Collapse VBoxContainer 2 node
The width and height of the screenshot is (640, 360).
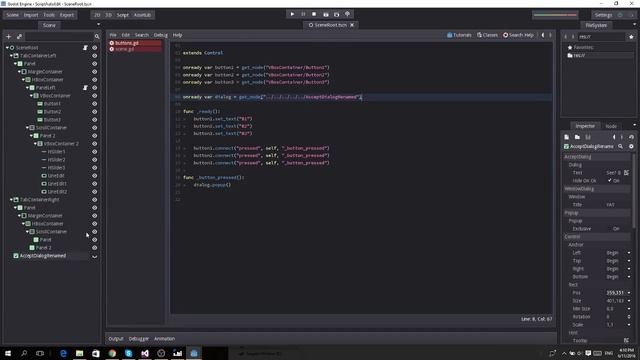[36, 144]
